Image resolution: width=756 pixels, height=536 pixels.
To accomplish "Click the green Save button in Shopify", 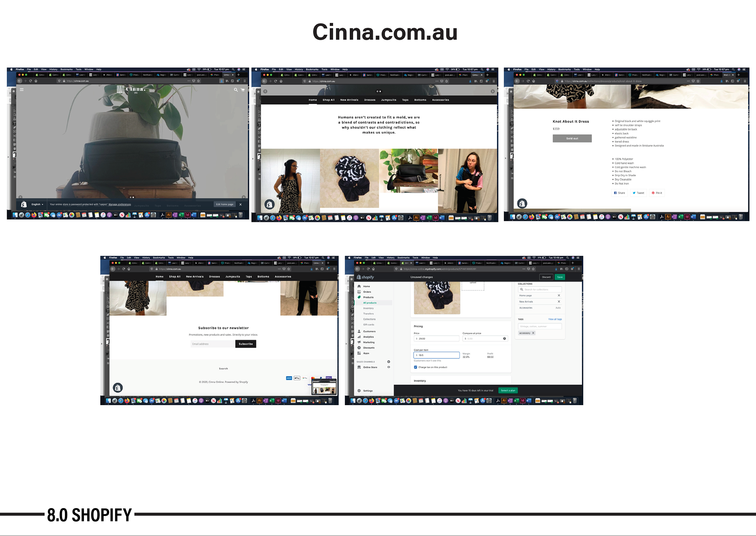I will pyautogui.click(x=560, y=277).
